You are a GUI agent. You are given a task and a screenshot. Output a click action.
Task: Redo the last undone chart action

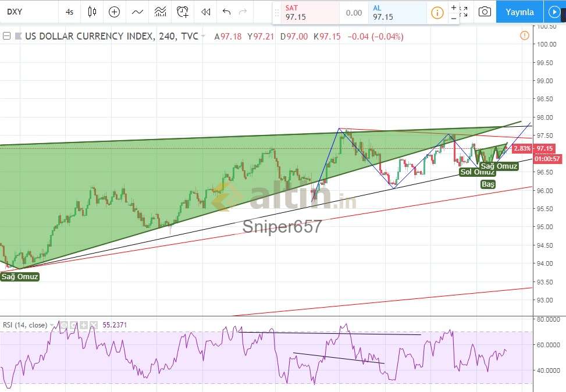(x=243, y=12)
